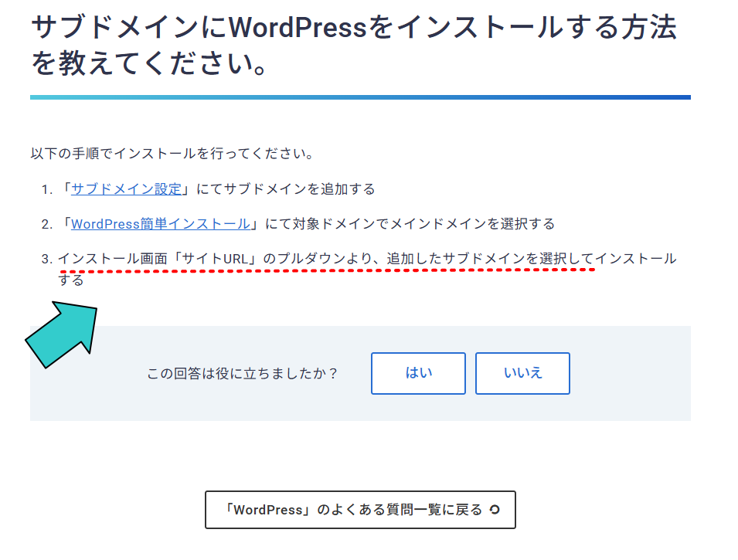Click the いいえ feedback button
This screenshot has height=560, width=738.
[522, 373]
